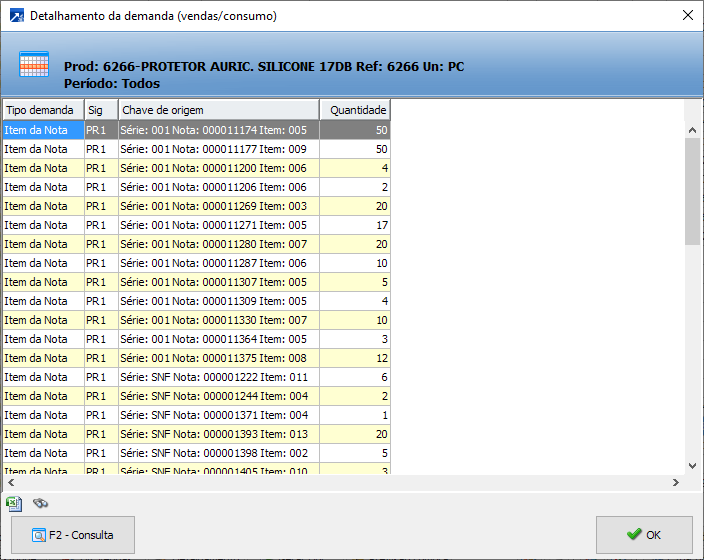Open the binoculars search icon
The width and height of the screenshot is (704, 560).
click(x=40, y=503)
